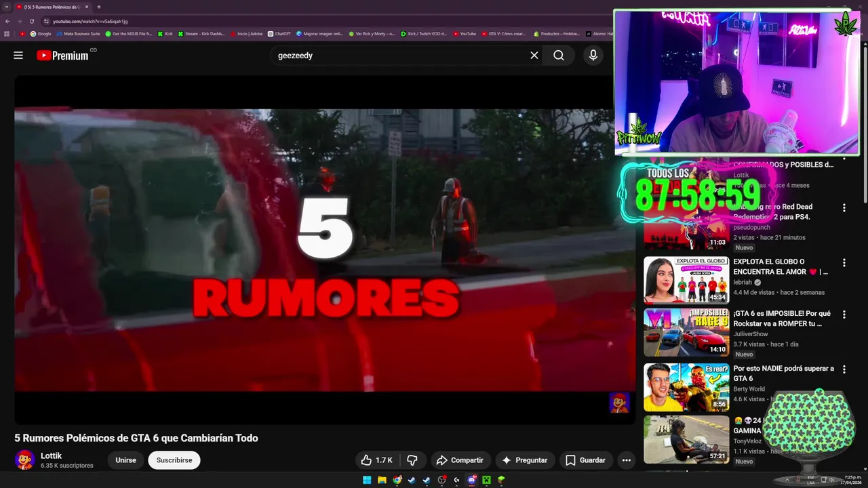Viewport: 868px width, 488px height.
Task: Open the 57:21 TonyVeloz video thumbnail
Action: coord(686,439)
